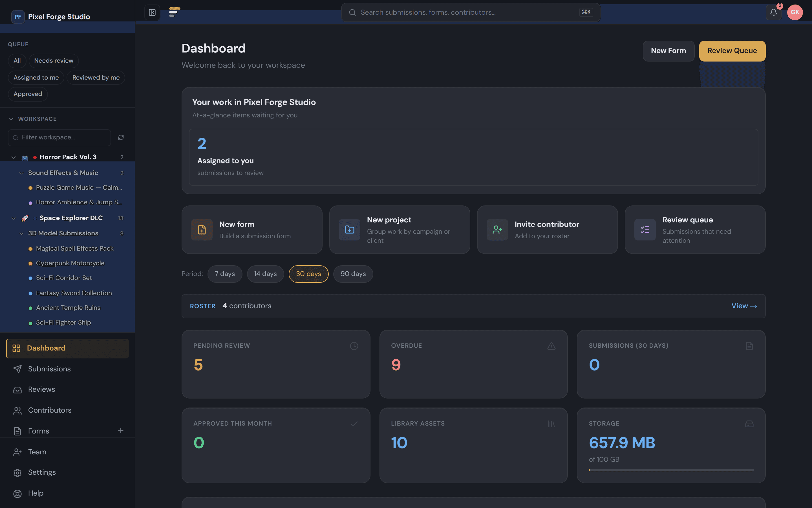Click the Review queue checklist icon

coord(645,230)
